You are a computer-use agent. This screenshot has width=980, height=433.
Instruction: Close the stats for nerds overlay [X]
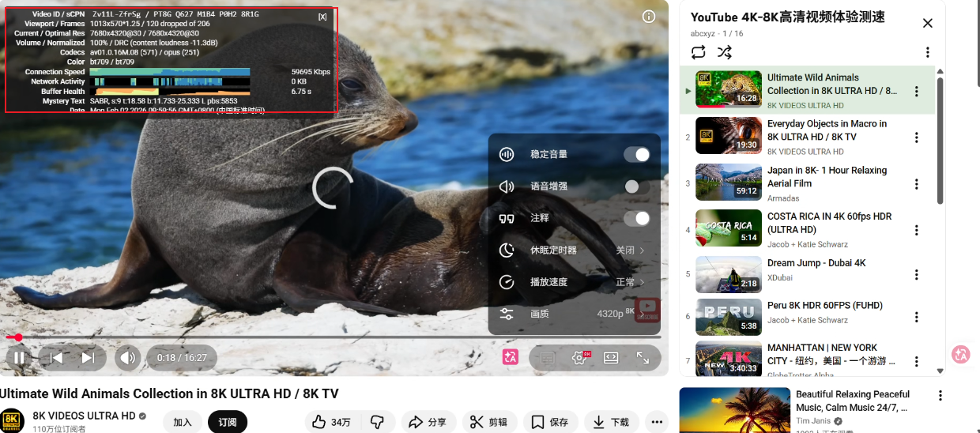pyautogui.click(x=322, y=17)
